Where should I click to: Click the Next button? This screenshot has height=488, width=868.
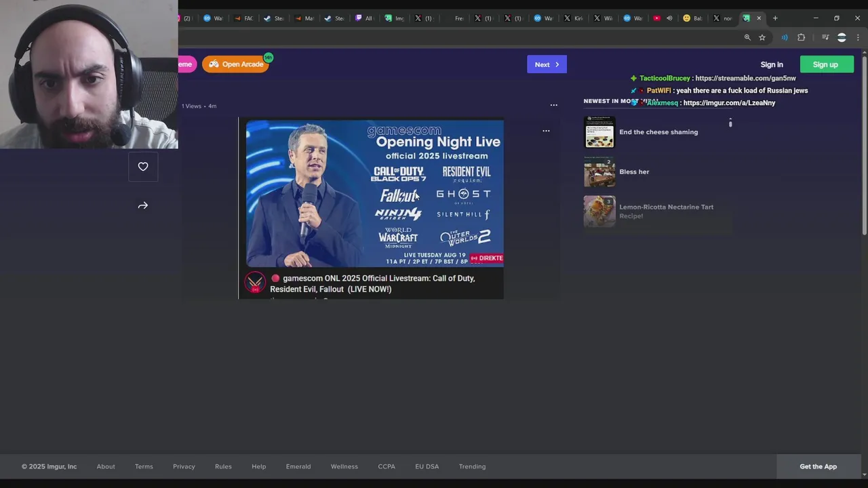547,64
